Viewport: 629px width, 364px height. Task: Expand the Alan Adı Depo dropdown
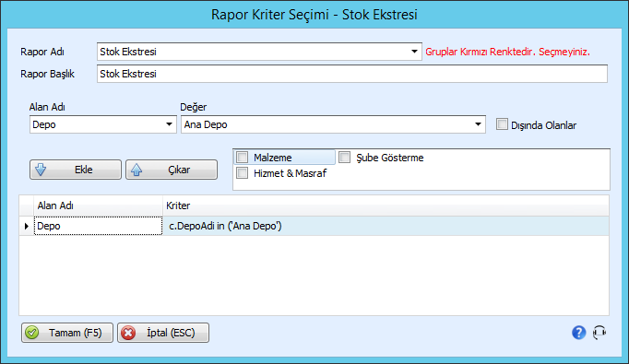170,124
